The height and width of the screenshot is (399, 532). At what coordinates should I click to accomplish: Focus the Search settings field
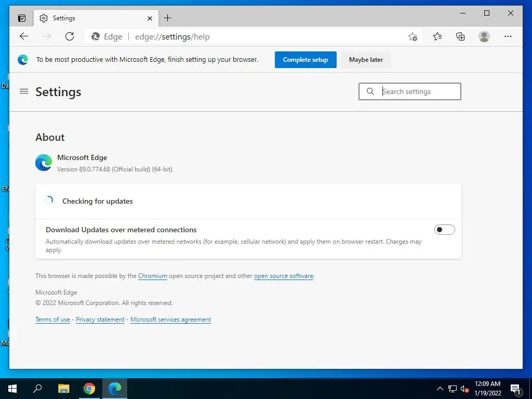410,91
